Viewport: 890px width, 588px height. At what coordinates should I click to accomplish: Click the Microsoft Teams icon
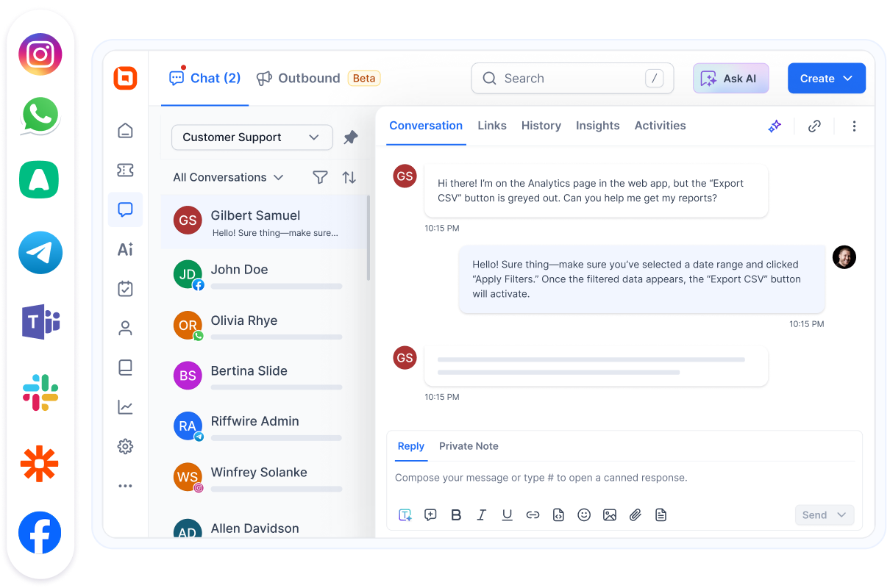40,321
